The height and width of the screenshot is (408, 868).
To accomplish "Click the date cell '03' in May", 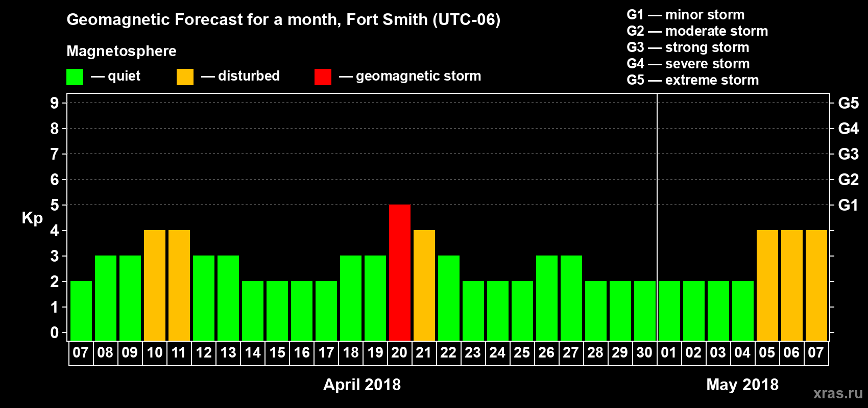I will (718, 353).
